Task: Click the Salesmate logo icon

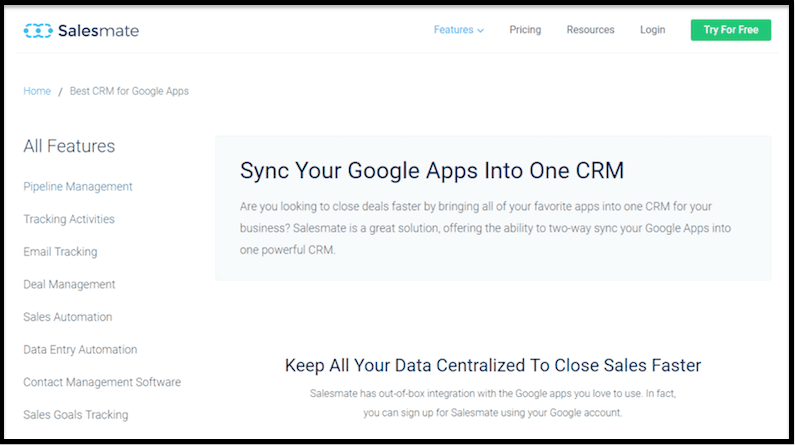Action: click(38, 30)
